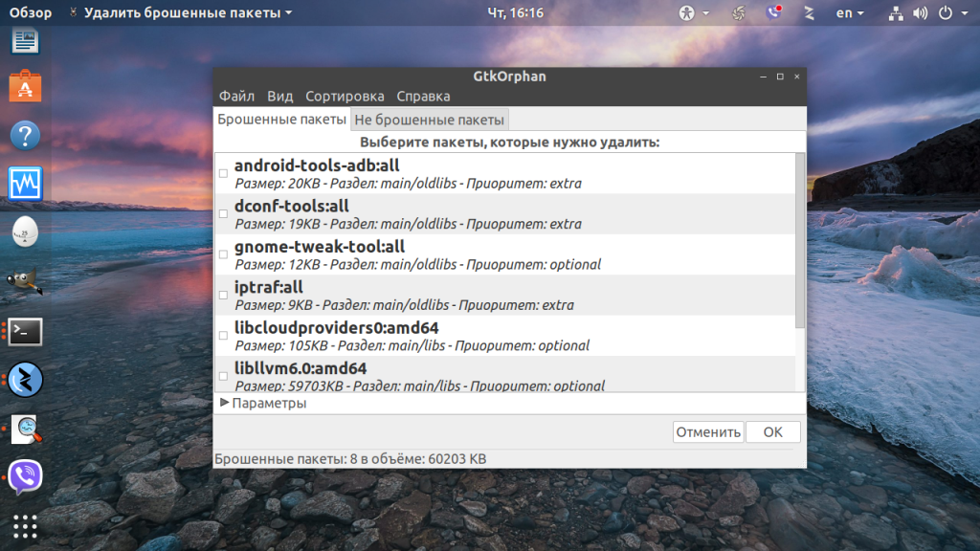Screen dimensions: 980x551
Task: Open Viber from the dock
Action: tap(25, 476)
